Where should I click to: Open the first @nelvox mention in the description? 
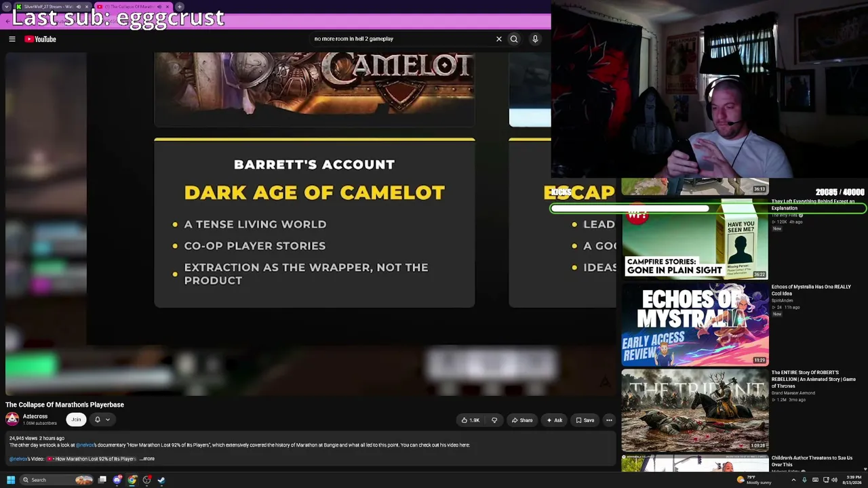pyautogui.click(x=85, y=445)
